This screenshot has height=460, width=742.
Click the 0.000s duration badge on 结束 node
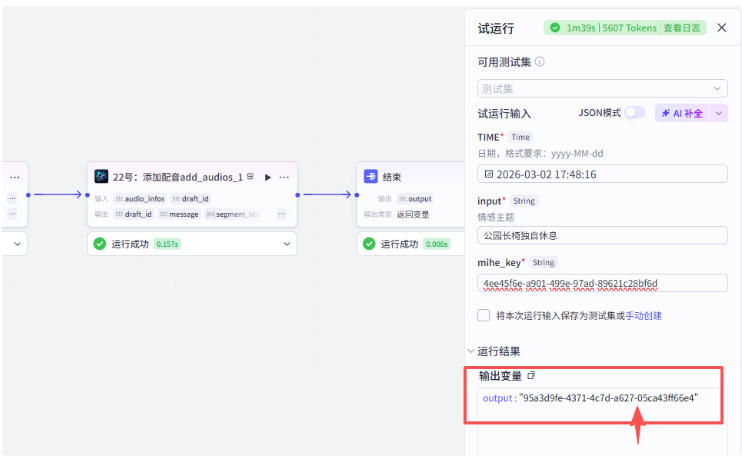[436, 244]
